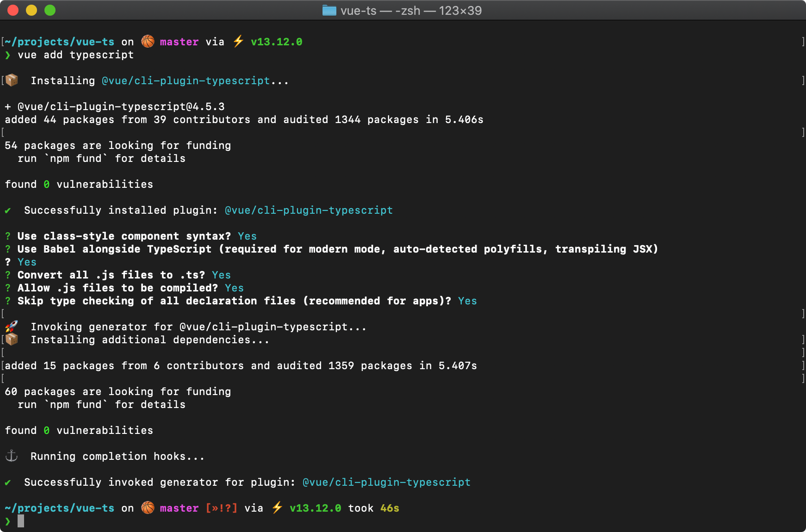Click the green checkmark beside Successfully installed plugin
Viewport: 806px width, 532px height.
[x=7, y=210]
